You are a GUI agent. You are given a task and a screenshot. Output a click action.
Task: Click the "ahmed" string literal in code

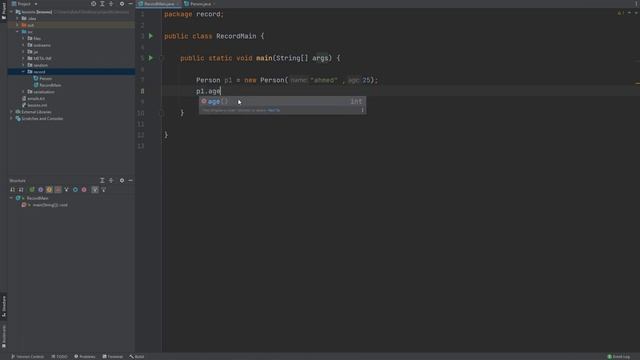point(324,80)
